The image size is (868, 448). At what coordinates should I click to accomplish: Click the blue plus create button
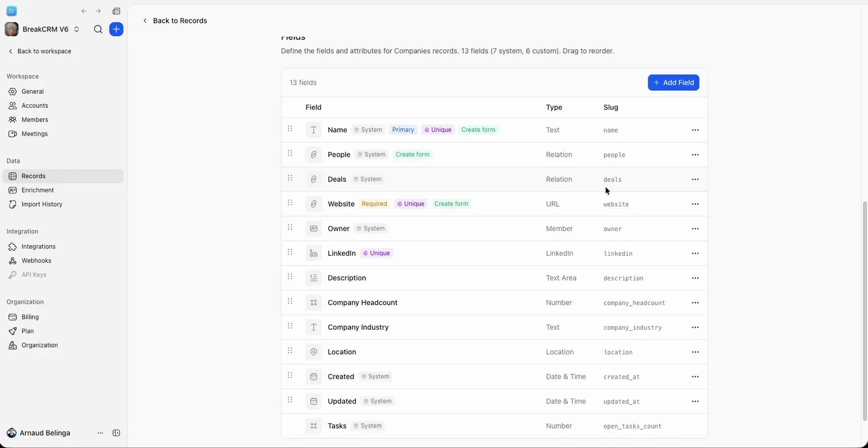pos(116,29)
